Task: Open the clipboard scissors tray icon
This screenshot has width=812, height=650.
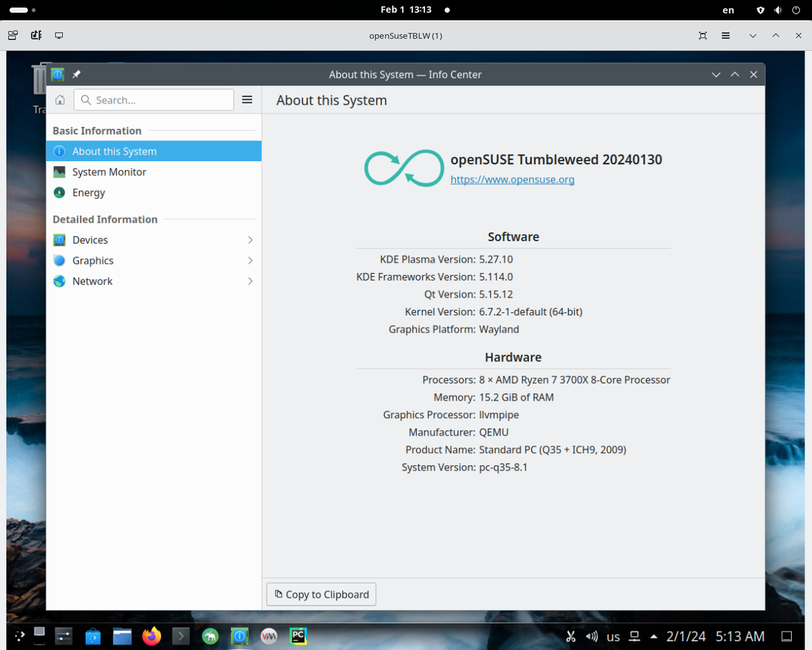Action: point(570,636)
